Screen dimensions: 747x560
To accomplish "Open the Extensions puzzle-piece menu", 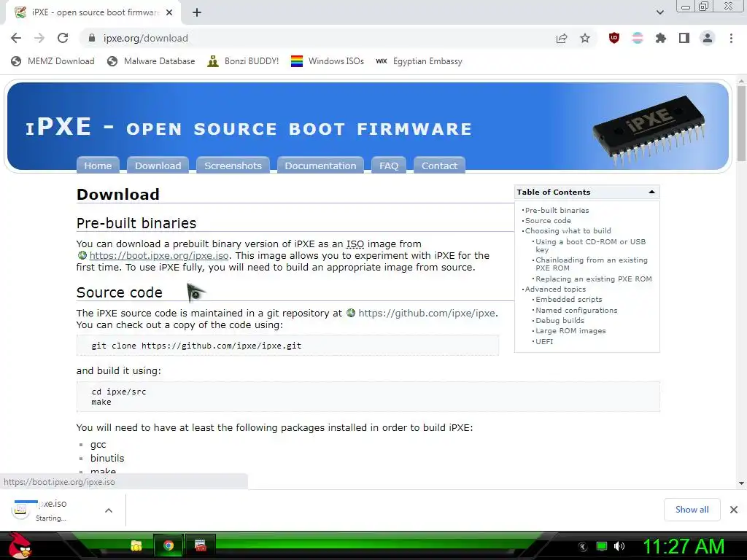I will click(x=660, y=38).
